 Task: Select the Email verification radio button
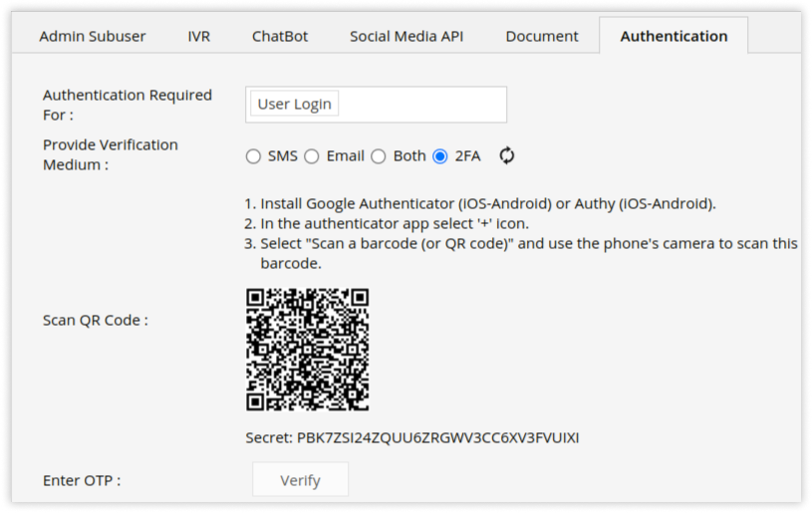pos(312,156)
